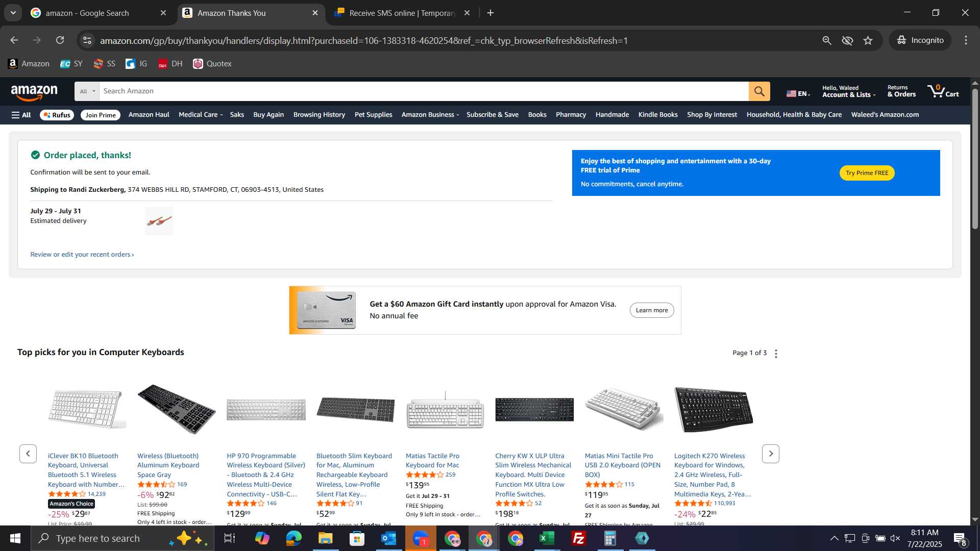This screenshot has height=551, width=980.
Task: Go to next page of Top picks carousel
Action: pos(770,454)
